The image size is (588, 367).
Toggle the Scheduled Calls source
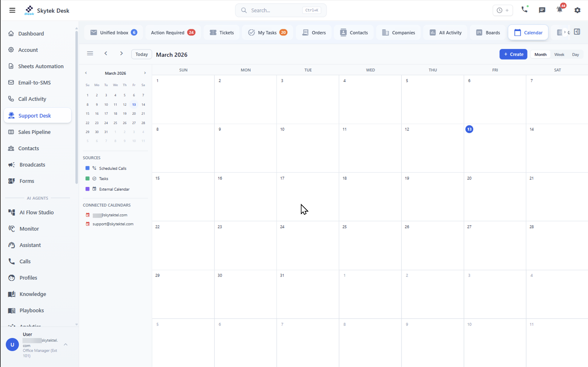click(x=112, y=168)
